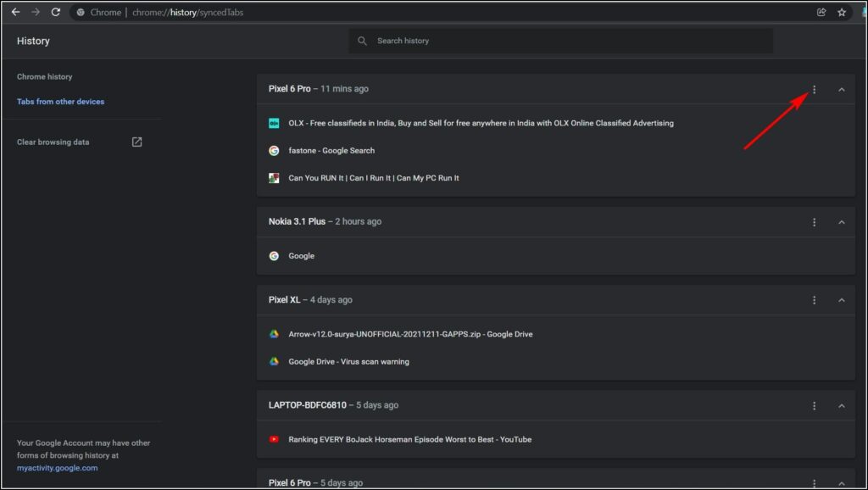Click the Pixel 6 Pro 11 mins ago header

click(x=319, y=88)
